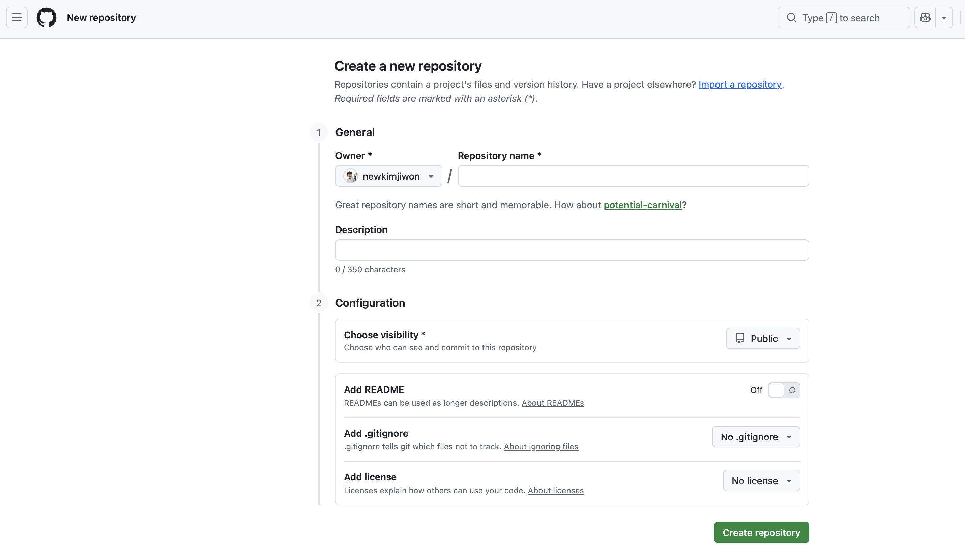The width and height of the screenshot is (965, 560).
Task: Open the No .gitignore dropdown
Action: click(756, 437)
